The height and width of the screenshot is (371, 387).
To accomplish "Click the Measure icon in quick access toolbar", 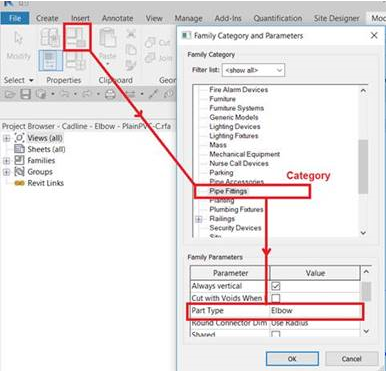I will (x=131, y=94).
